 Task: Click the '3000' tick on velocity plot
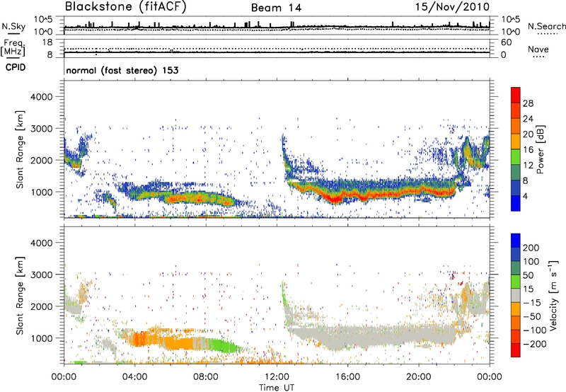tap(41, 275)
